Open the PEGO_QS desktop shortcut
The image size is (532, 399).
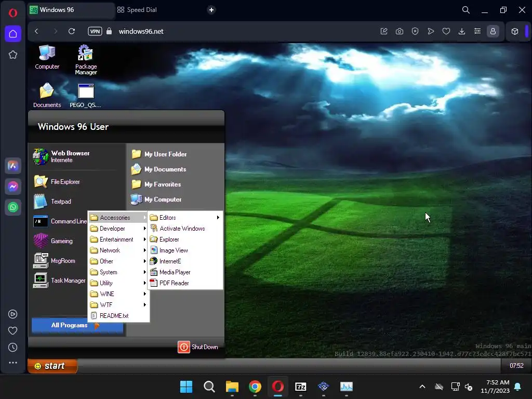coord(86,96)
